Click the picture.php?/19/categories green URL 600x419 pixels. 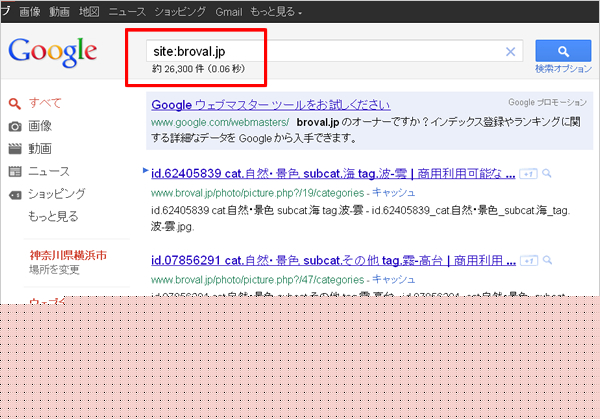pos(258,193)
